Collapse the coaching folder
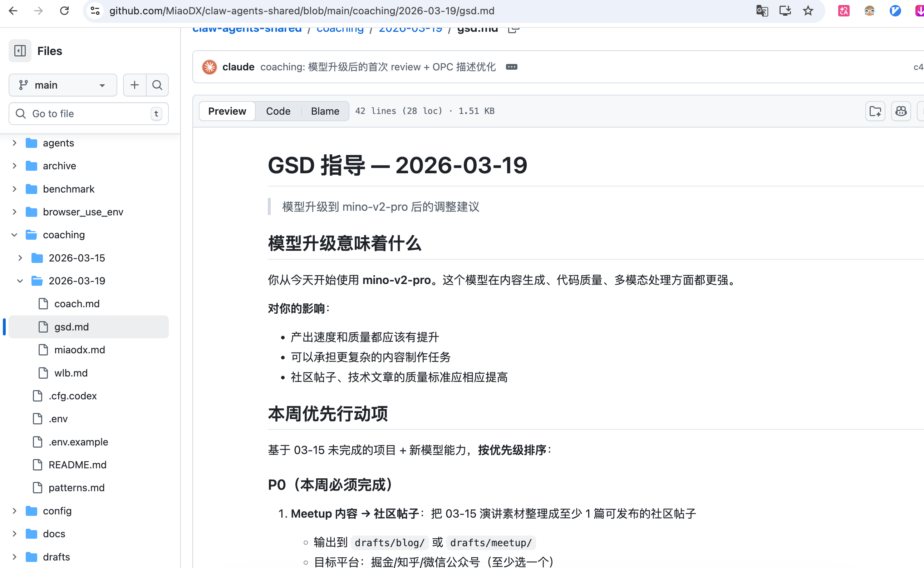Image resolution: width=924 pixels, height=568 pixels. [x=14, y=235]
